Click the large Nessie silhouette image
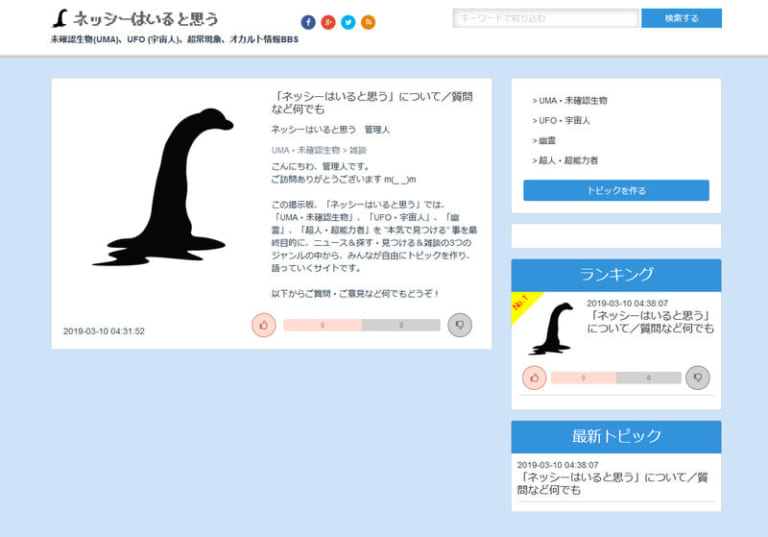This screenshot has width=768, height=537. pos(163,187)
